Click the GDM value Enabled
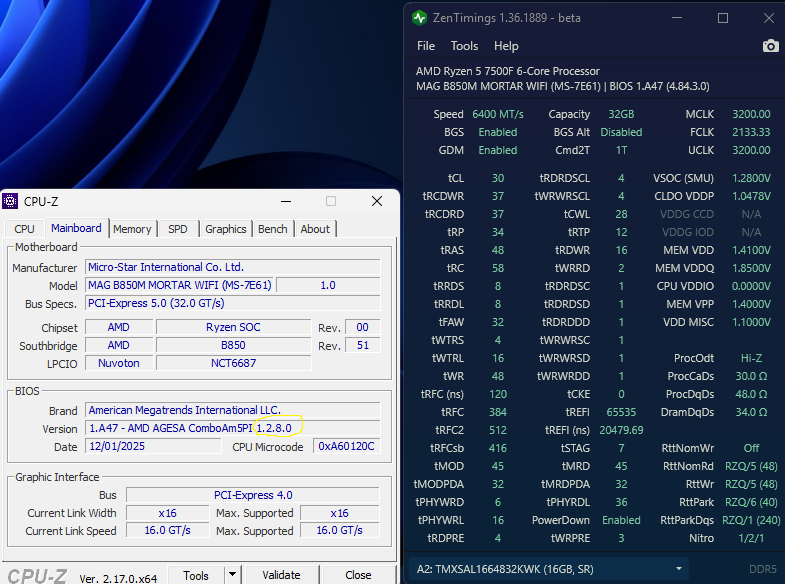 tap(498, 150)
